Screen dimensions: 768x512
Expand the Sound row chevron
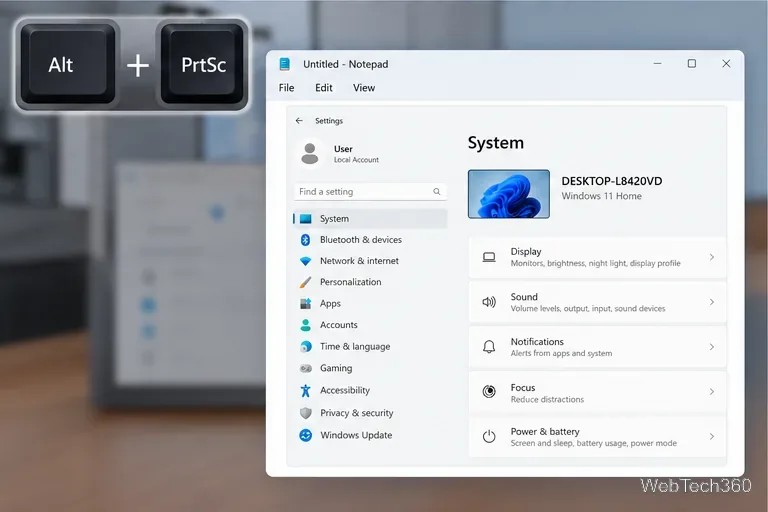point(712,302)
